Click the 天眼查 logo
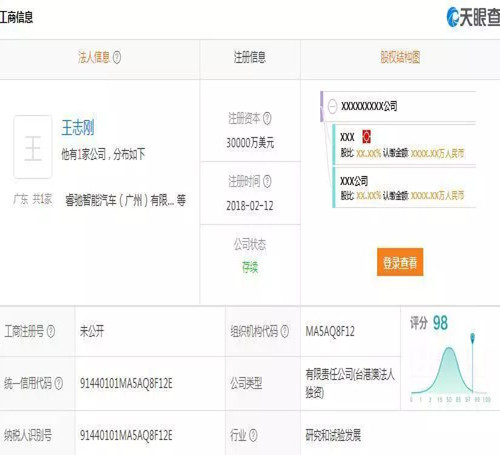The height and width of the screenshot is (455, 500). coord(473,17)
